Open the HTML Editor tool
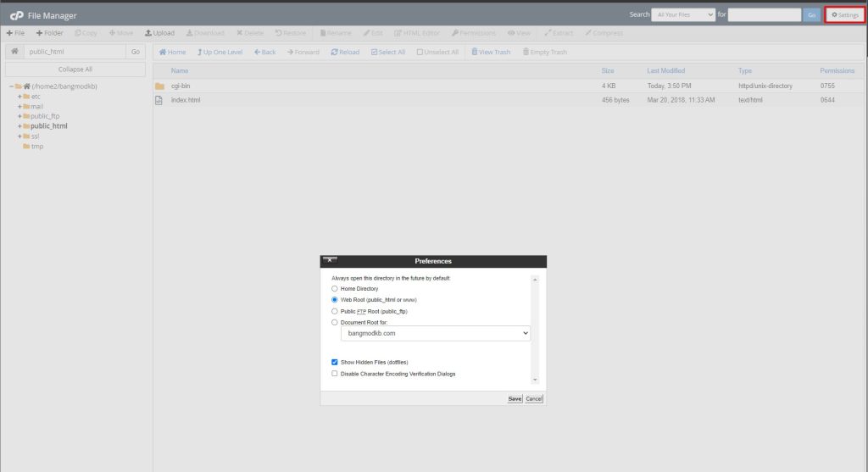This screenshot has width=868, height=472. [417, 33]
